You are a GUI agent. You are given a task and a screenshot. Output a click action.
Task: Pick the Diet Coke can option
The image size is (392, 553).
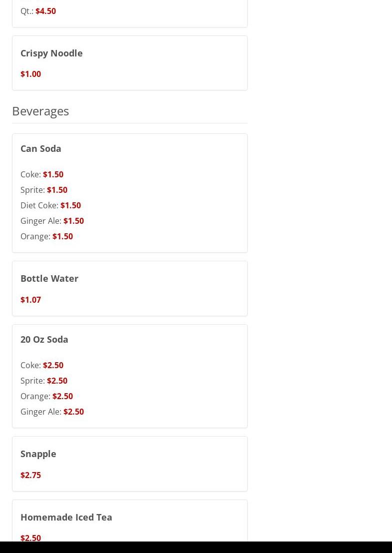tap(50, 205)
